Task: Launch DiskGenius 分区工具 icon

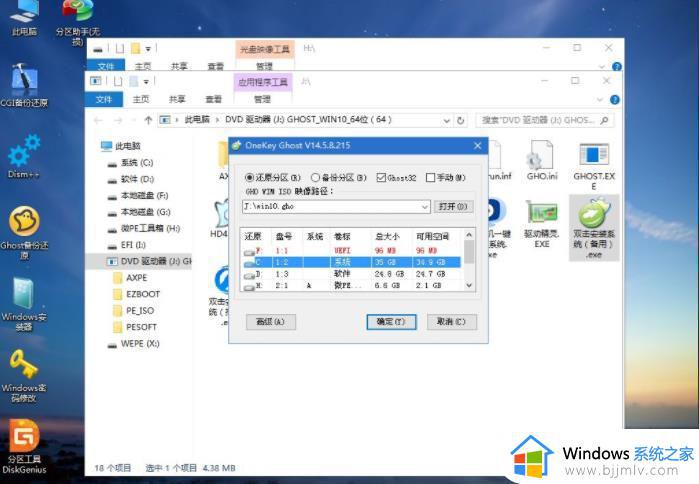Action: (24, 447)
